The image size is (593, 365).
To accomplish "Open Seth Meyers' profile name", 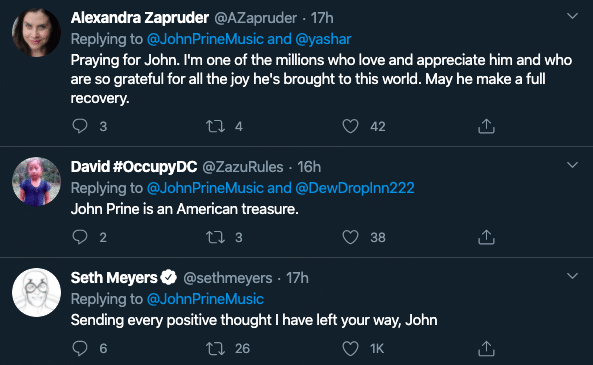I will (114, 278).
